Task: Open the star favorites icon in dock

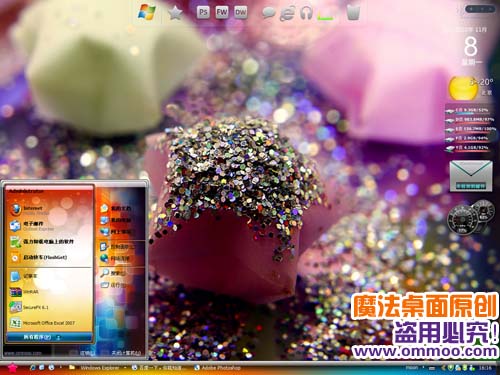Action: point(175,13)
